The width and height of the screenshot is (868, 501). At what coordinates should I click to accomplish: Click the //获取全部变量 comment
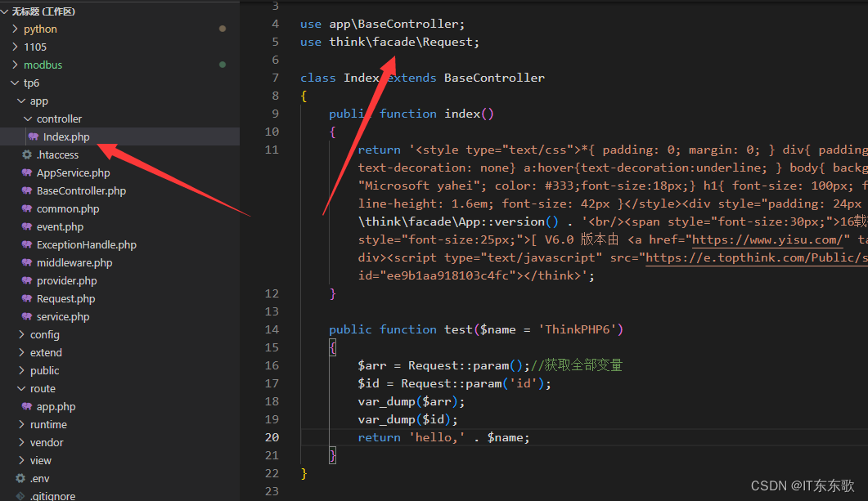click(x=576, y=365)
